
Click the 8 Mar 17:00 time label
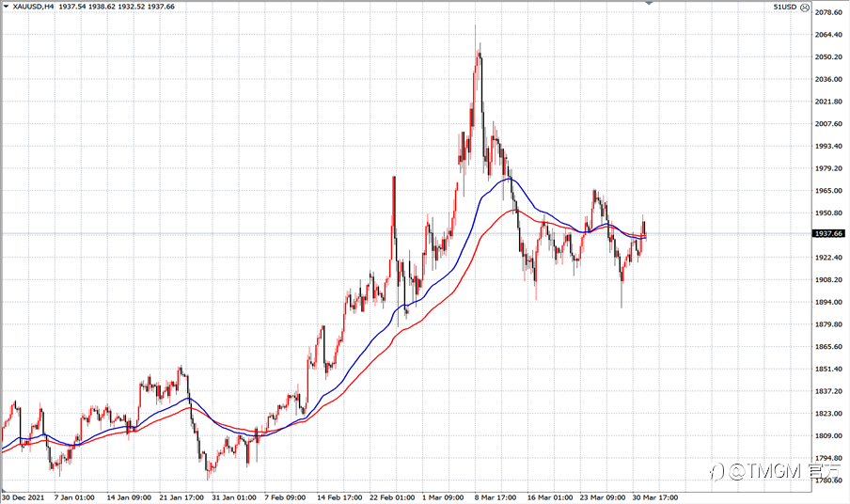(x=495, y=497)
